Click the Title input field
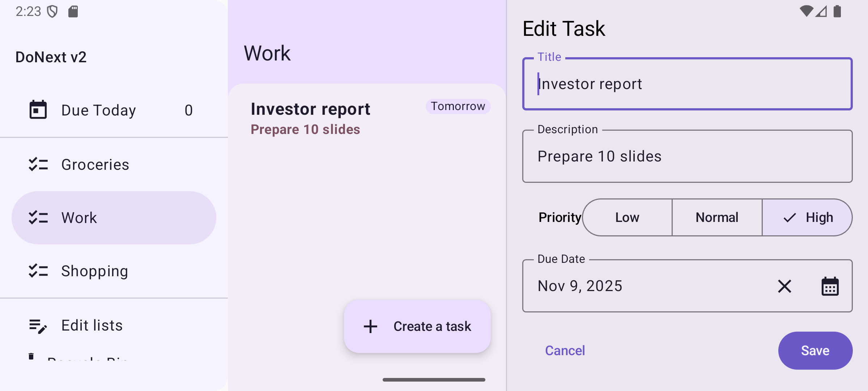This screenshot has width=868, height=391. click(x=687, y=84)
